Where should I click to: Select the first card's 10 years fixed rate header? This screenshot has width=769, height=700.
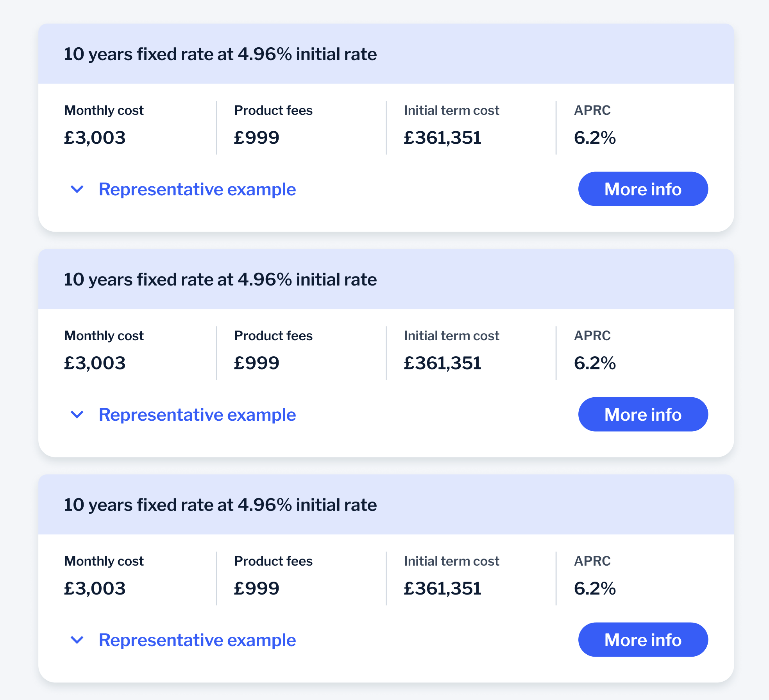point(220,54)
